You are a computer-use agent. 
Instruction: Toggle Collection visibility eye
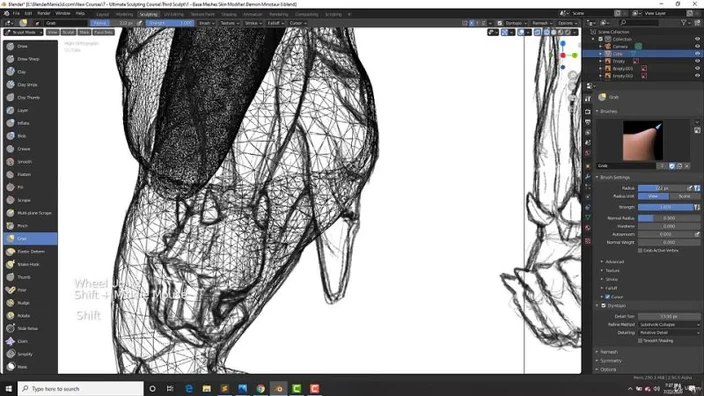coord(697,39)
